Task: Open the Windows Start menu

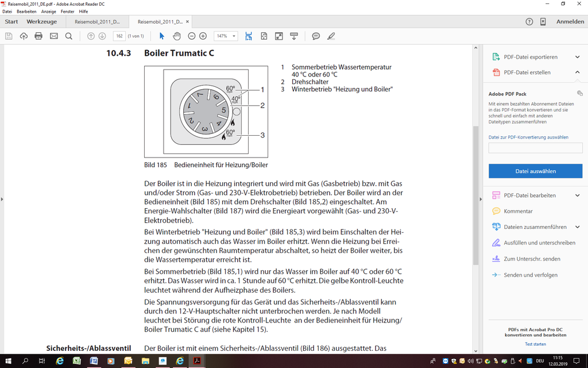Action: [x=8, y=361]
